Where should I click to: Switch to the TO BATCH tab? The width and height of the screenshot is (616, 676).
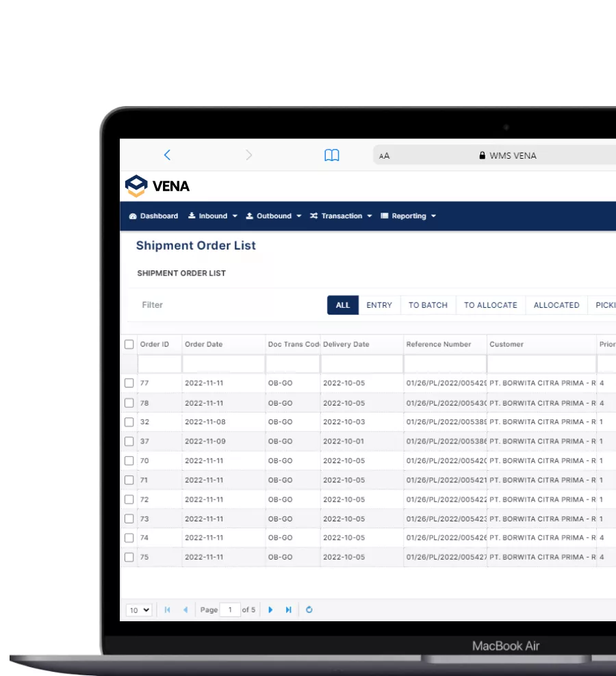(428, 305)
